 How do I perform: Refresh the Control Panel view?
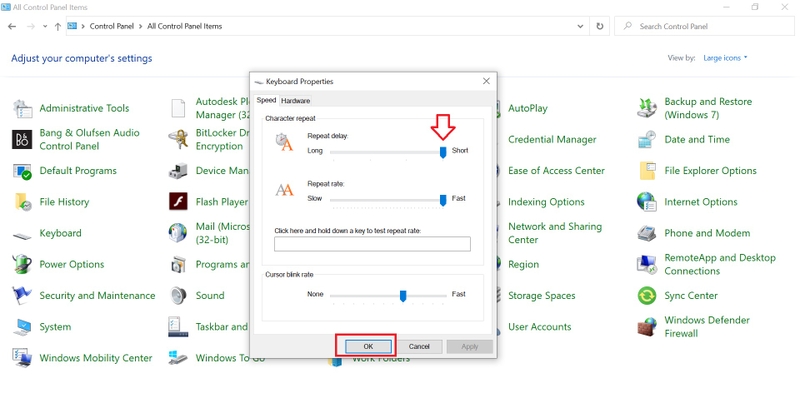pos(600,27)
